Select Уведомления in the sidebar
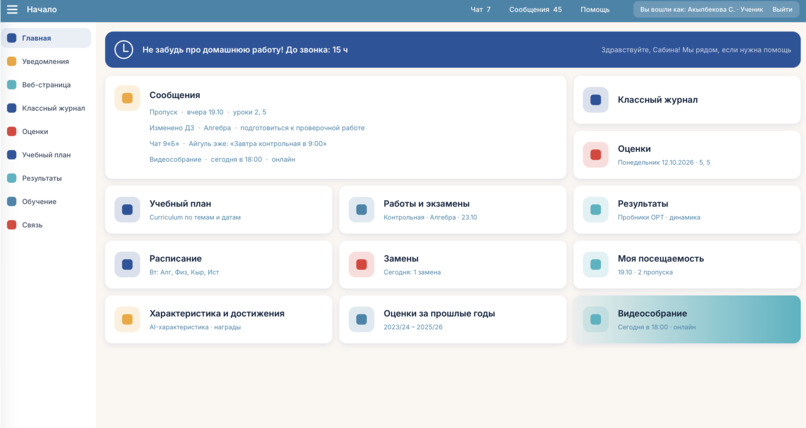Image resolution: width=806 pixels, height=428 pixels. pos(46,61)
